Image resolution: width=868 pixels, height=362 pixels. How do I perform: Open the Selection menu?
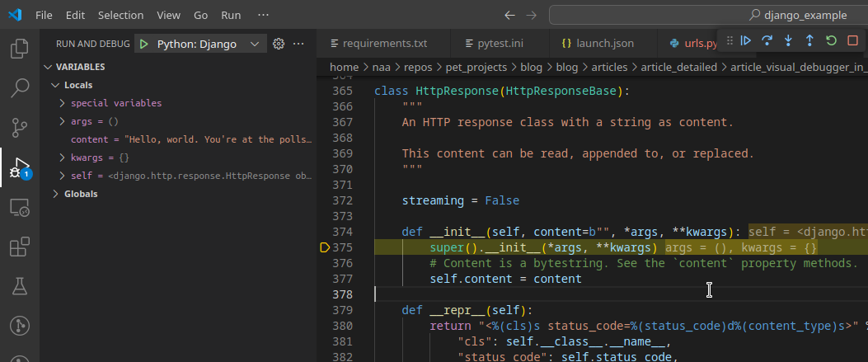click(120, 15)
